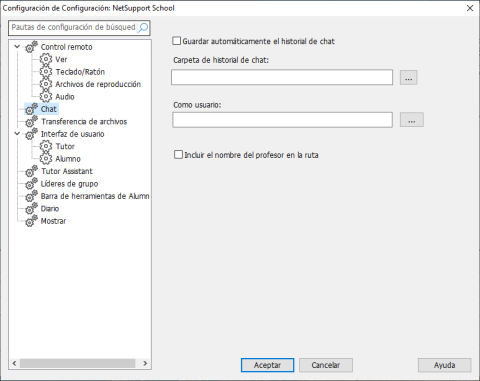Select Ver in the settings tree
Viewport: 480px width, 381px height.
click(x=61, y=59)
